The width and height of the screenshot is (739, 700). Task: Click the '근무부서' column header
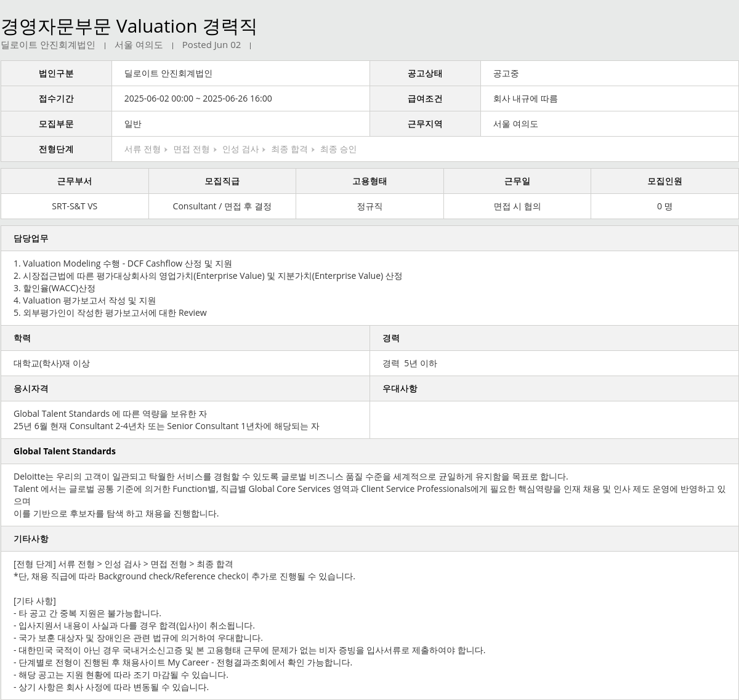75,181
